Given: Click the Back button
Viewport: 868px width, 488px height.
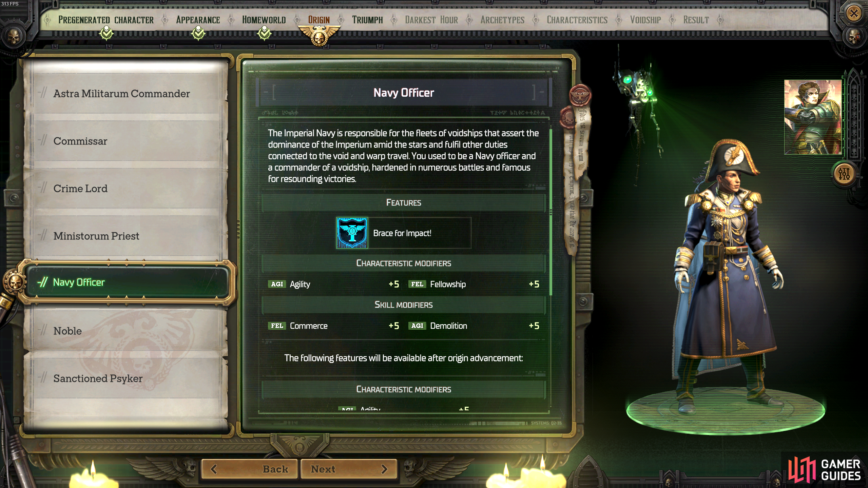Looking at the screenshot, I should pos(250,469).
